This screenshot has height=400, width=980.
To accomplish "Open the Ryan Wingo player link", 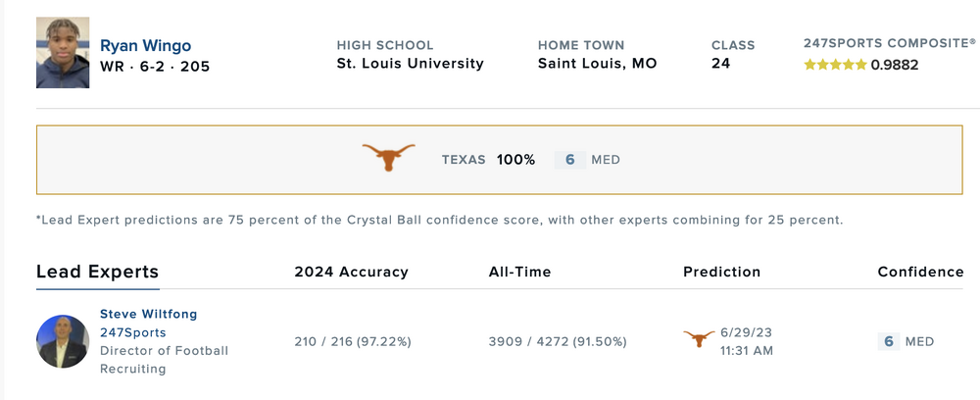I will 145,46.
